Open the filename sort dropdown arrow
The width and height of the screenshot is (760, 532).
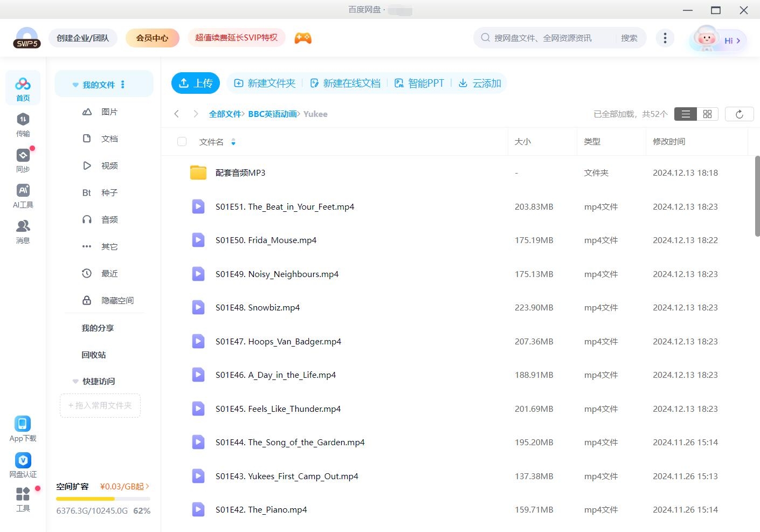click(233, 141)
